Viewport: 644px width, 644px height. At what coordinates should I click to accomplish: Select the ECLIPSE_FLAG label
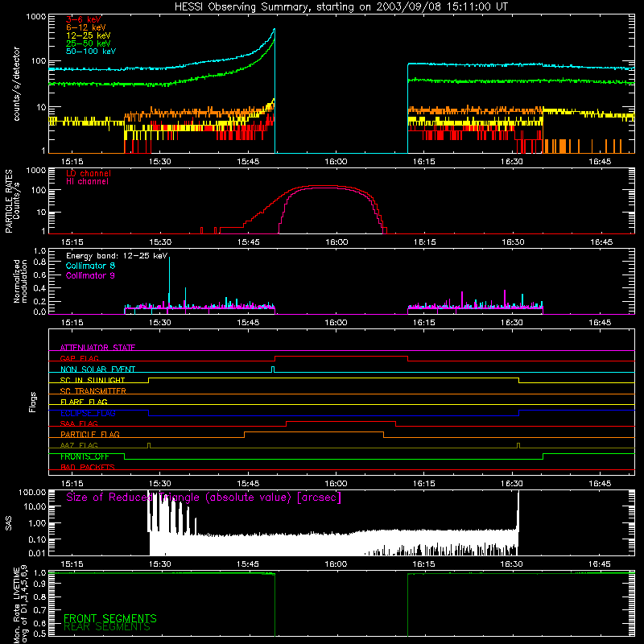click(x=88, y=413)
